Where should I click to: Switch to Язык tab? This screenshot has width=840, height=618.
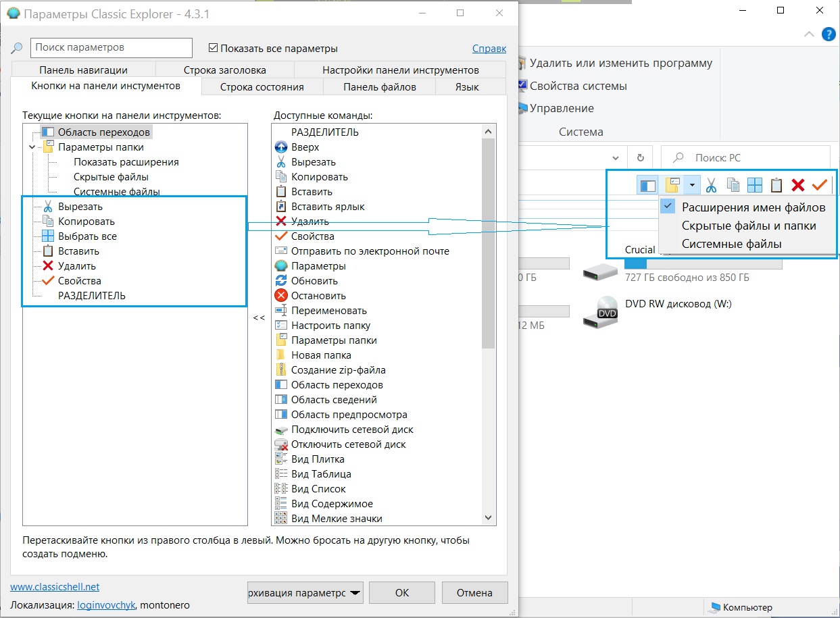(467, 86)
